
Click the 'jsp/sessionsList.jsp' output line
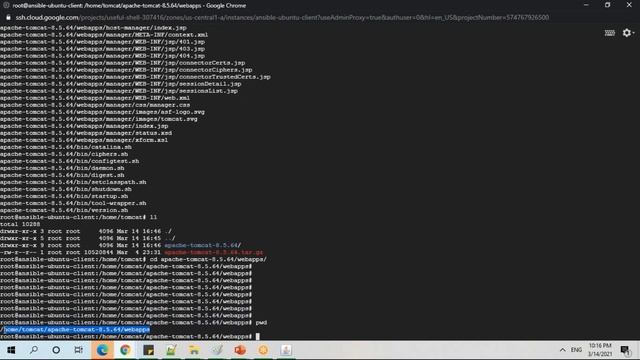(x=119, y=91)
